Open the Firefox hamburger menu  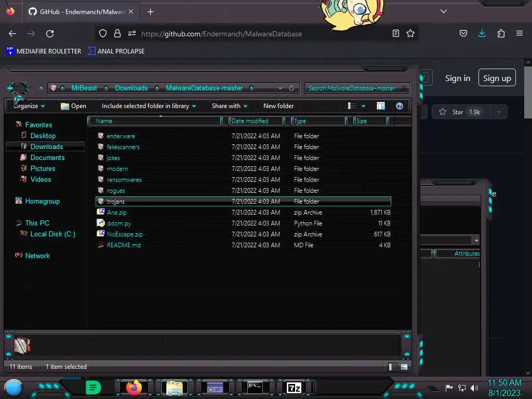520,33
